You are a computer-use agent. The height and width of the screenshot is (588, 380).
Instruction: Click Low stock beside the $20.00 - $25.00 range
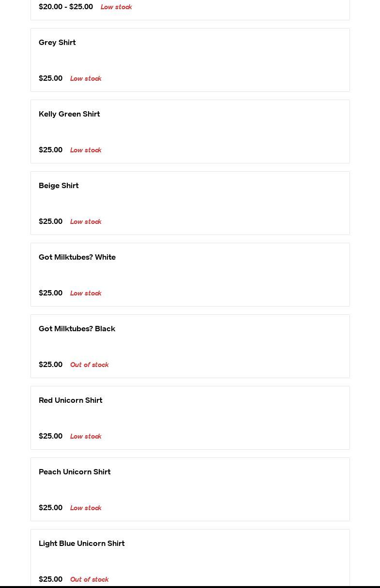point(116,7)
